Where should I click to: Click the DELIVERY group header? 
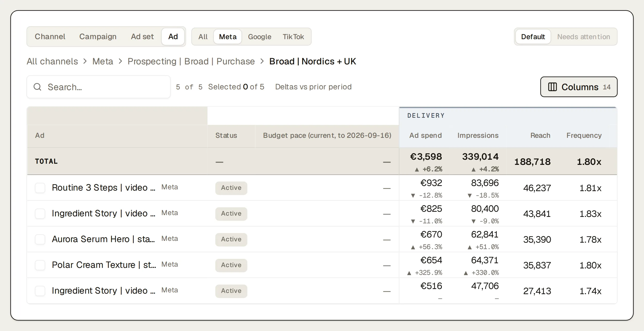click(426, 116)
